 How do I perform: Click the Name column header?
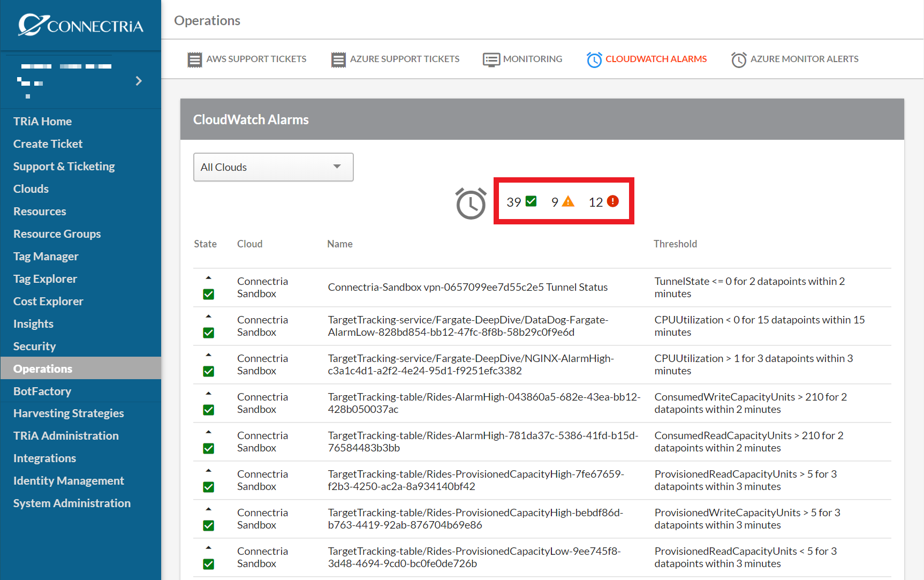point(340,244)
